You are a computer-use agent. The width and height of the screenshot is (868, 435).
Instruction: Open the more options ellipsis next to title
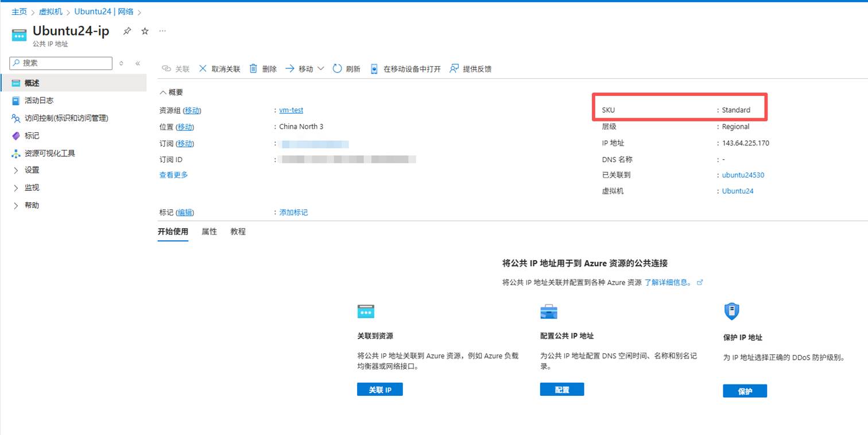pyautogui.click(x=162, y=31)
